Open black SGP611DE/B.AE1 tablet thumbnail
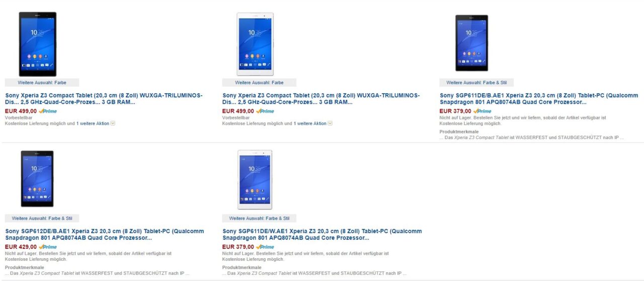Screen dimensions: 644x281 coord(471,43)
